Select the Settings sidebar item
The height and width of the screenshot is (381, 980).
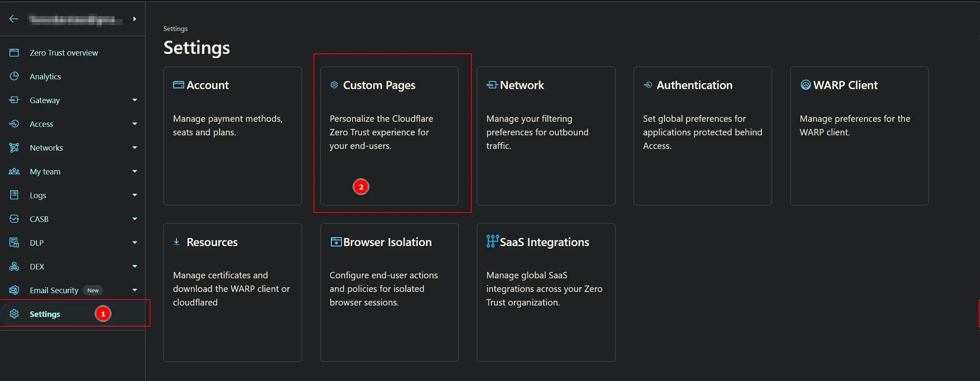tap(73, 314)
